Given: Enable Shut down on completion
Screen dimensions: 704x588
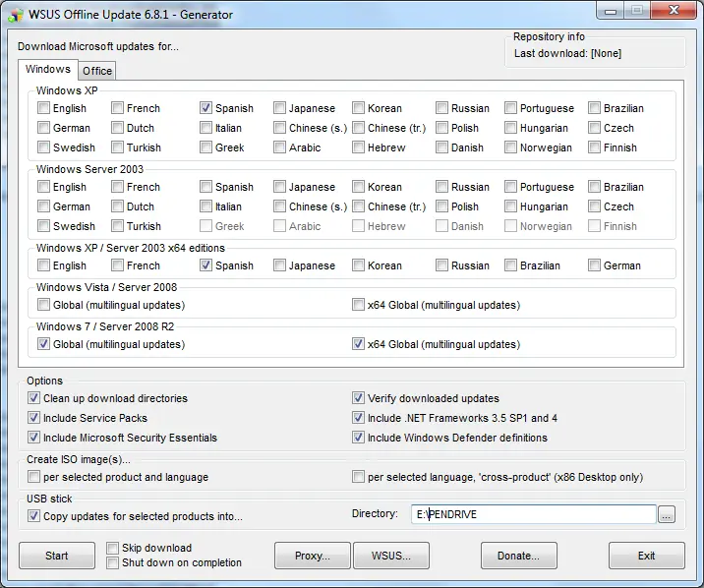Looking at the screenshot, I should [112, 562].
